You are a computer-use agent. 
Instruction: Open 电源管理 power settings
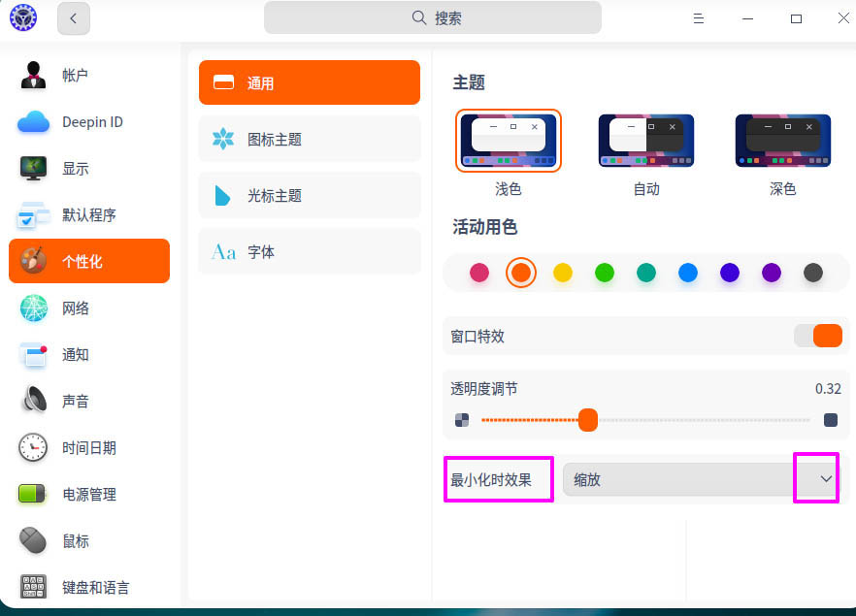click(87, 494)
